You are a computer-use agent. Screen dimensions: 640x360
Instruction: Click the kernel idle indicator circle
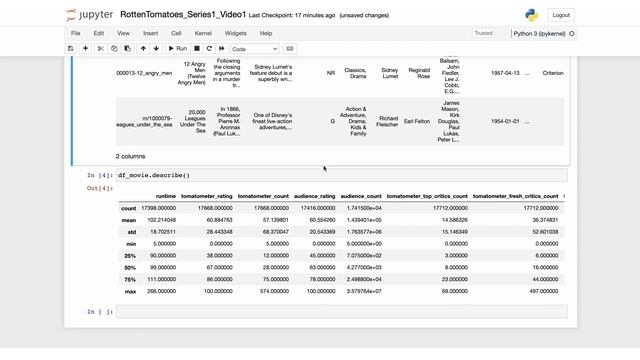(x=572, y=33)
